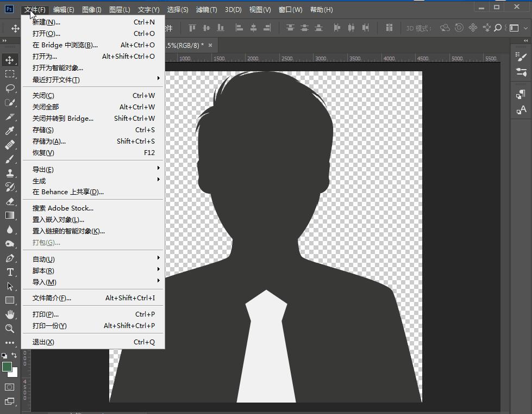Open the 滤镜 menu

coord(206,10)
